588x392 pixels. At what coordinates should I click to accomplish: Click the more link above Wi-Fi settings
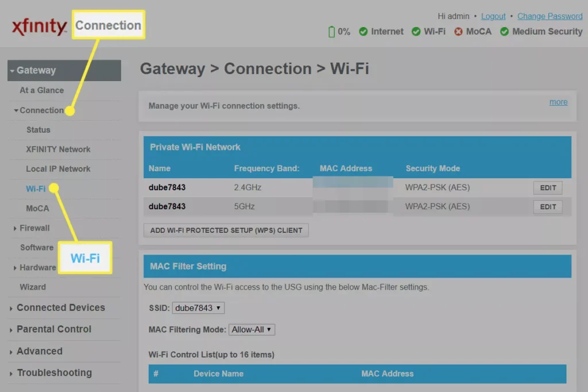pyautogui.click(x=558, y=102)
